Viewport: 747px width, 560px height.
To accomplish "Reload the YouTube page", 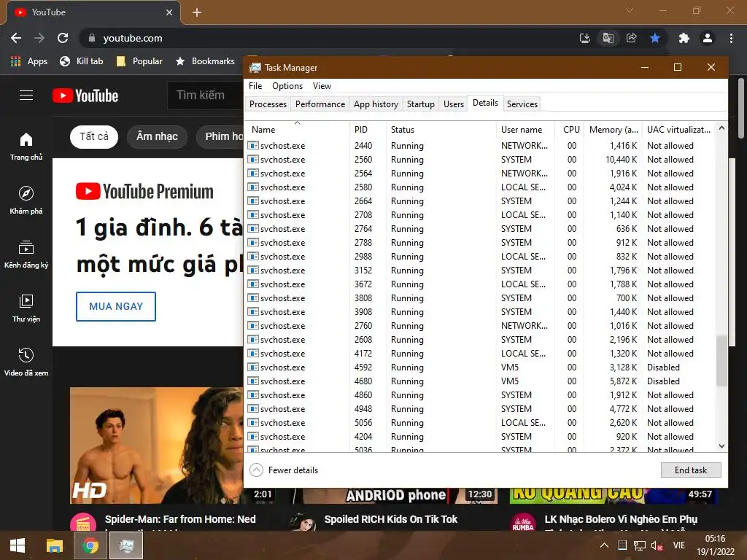I will point(63,38).
